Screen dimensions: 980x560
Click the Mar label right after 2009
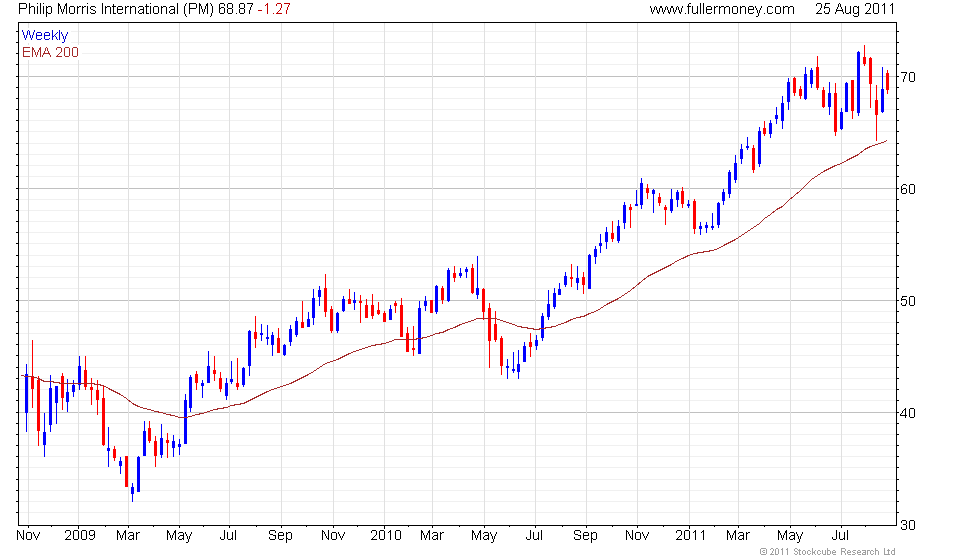tap(128, 536)
